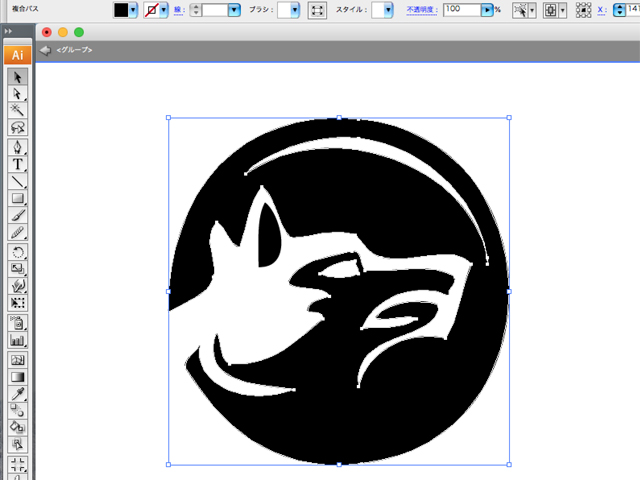Select the Lasso tool

click(17, 127)
